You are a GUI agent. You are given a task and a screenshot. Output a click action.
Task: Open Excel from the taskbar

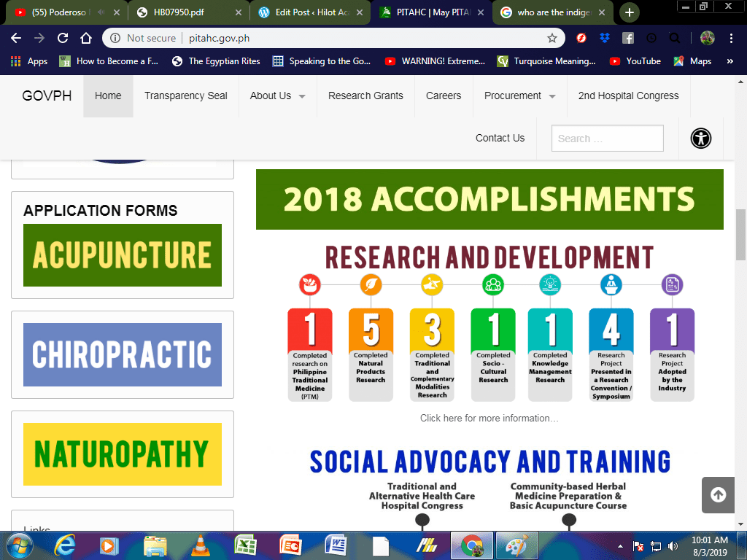(245, 545)
